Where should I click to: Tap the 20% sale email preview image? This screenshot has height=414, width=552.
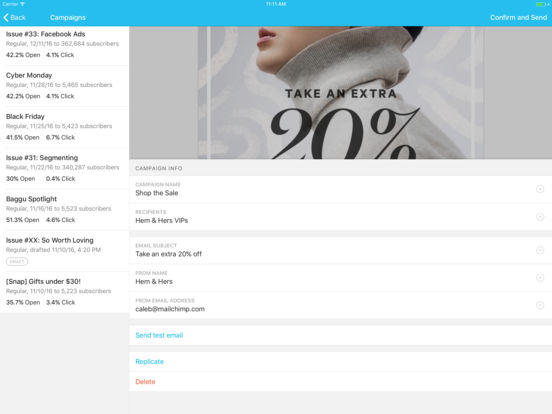[340, 93]
